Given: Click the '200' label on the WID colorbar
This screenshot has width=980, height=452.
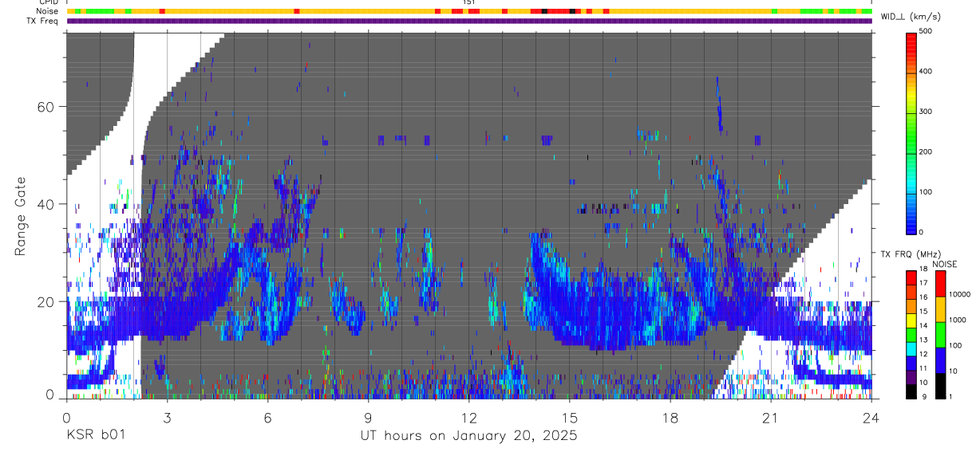Looking at the screenshot, I should point(926,151).
